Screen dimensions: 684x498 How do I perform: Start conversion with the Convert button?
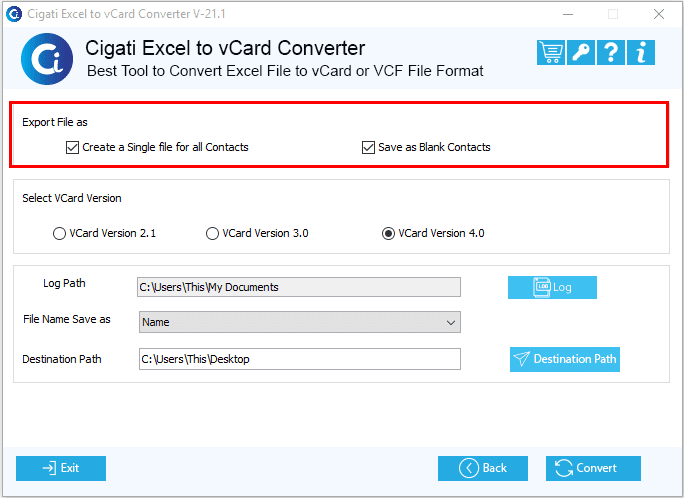click(593, 468)
